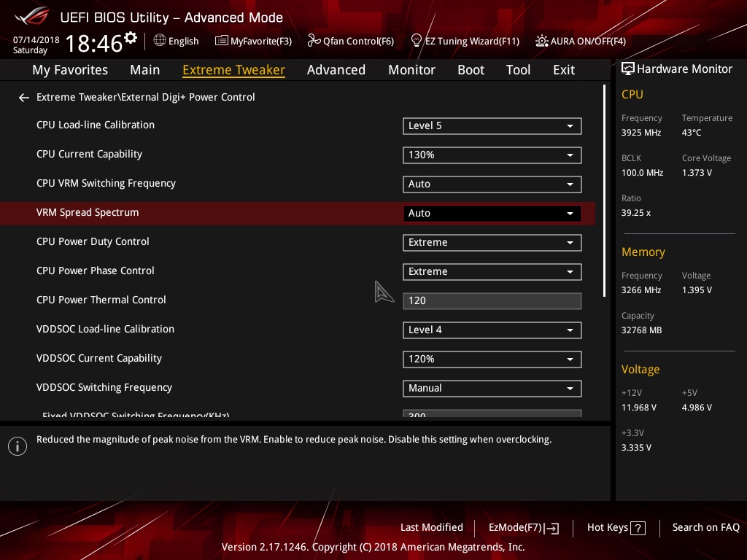Click Extreme Tweaker\External Digi+ Power Control breadcrumb
The image size is (747, 560).
tap(145, 97)
